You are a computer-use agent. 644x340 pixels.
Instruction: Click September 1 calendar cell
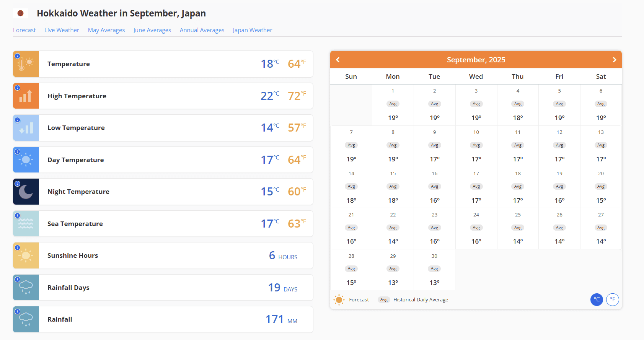pyautogui.click(x=393, y=105)
